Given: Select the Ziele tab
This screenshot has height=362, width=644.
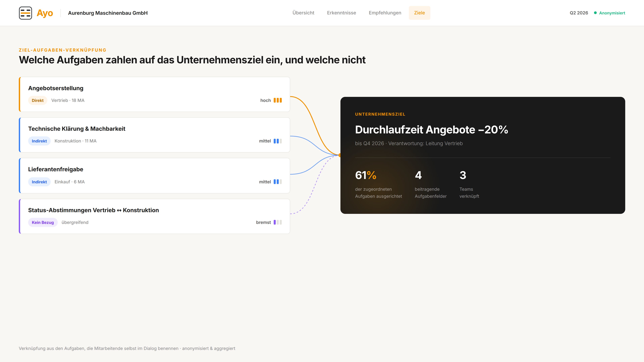Looking at the screenshot, I should click(419, 13).
